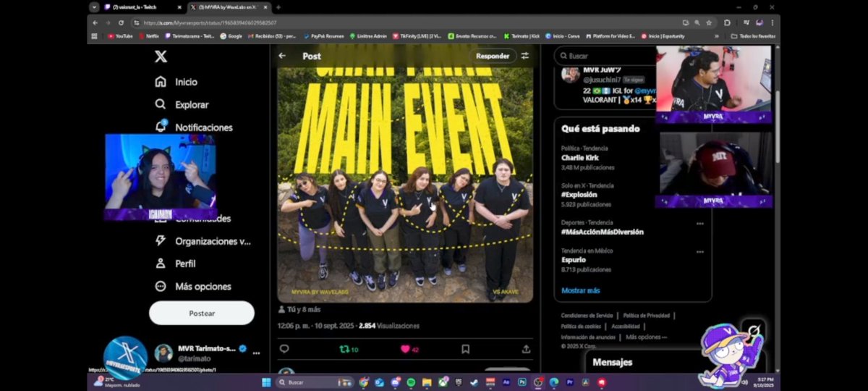This screenshot has height=391, width=868.
Task: Open Tarimato Kick bookmark
Action: click(x=521, y=35)
